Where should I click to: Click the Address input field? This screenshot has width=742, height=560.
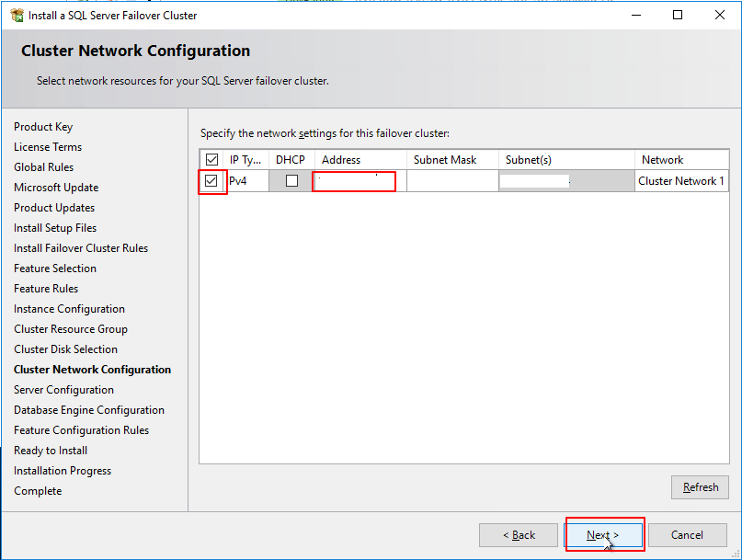point(354,180)
